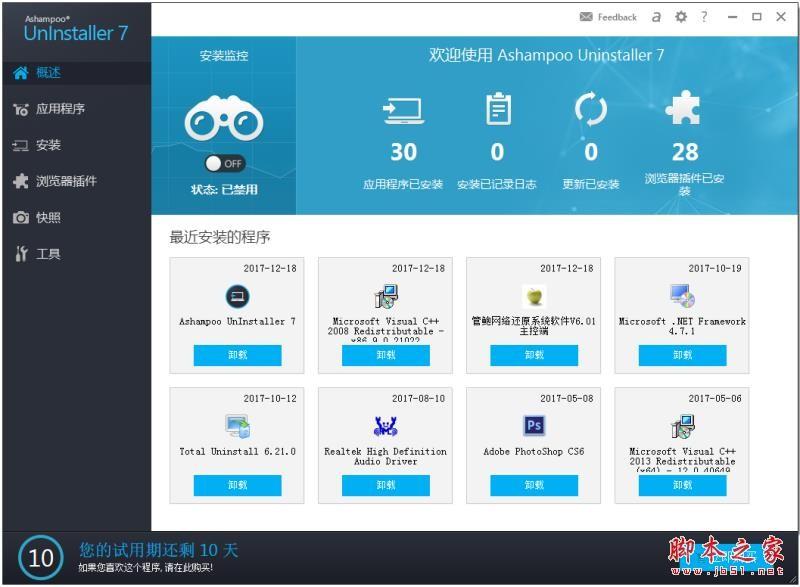Screen dimensions: 800x587
Task: Click the font size 'a' icon in titlebar
Action: [x=656, y=17]
